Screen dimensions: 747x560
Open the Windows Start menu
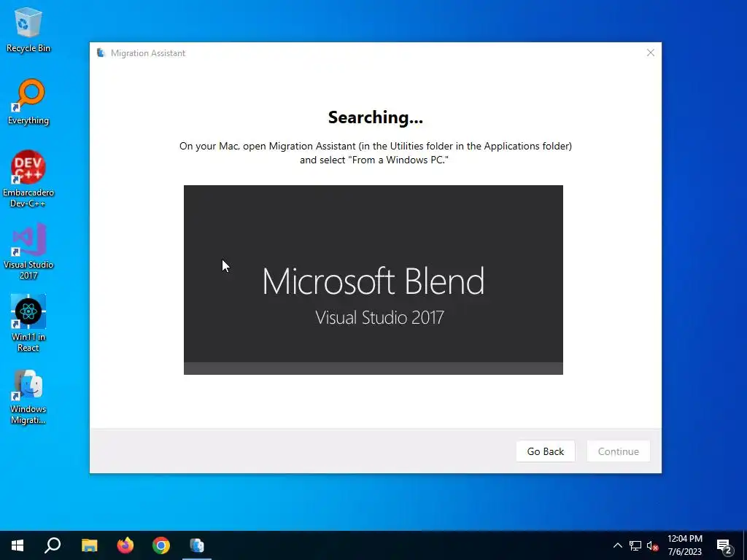coord(18,545)
